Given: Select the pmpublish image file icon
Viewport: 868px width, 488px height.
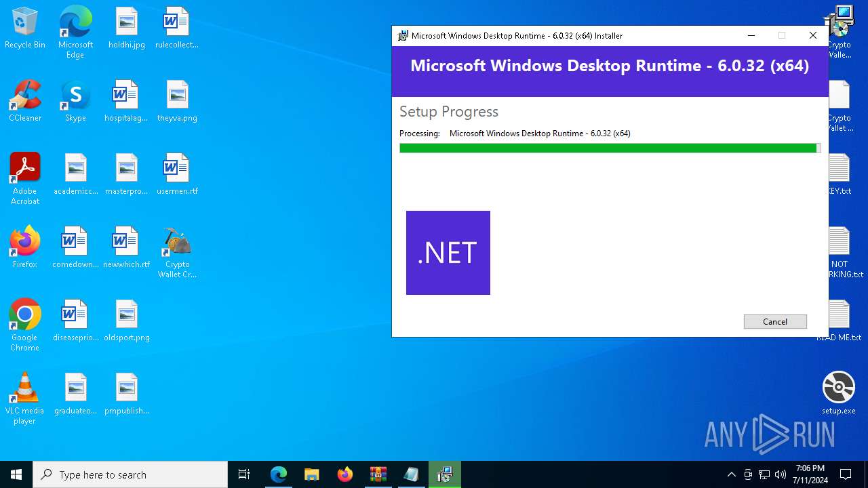Looking at the screenshot, I should [x=127, y=394].
